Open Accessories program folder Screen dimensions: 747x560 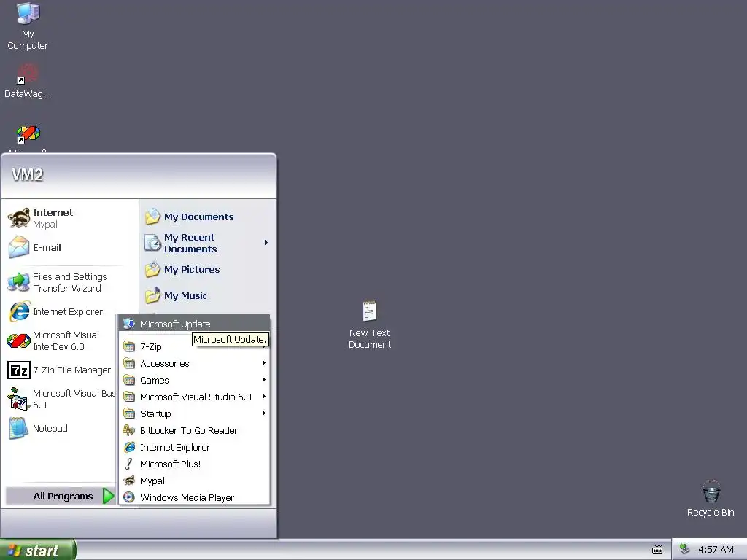coord(194,363)
